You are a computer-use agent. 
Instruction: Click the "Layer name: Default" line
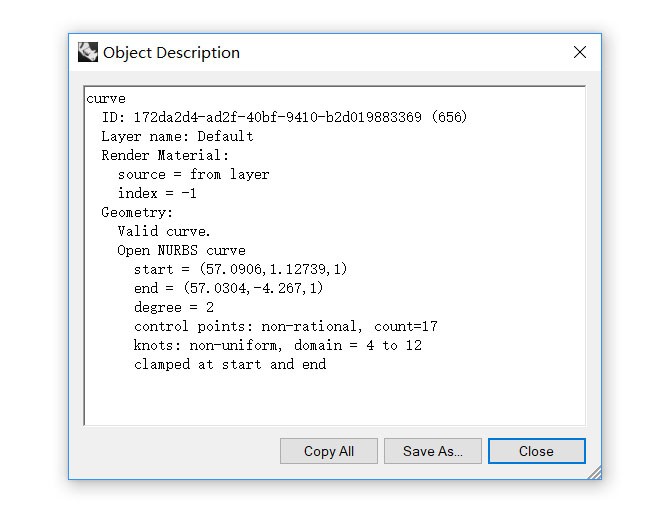coord(177,137)
